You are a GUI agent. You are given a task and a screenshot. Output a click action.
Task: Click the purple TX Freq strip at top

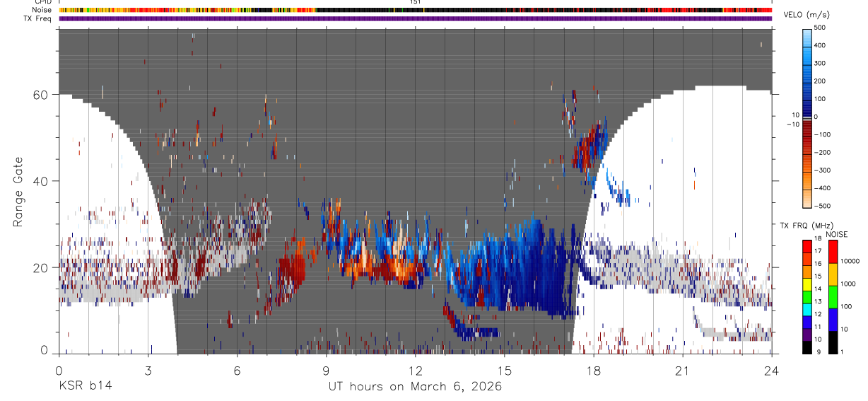(416, 18)
